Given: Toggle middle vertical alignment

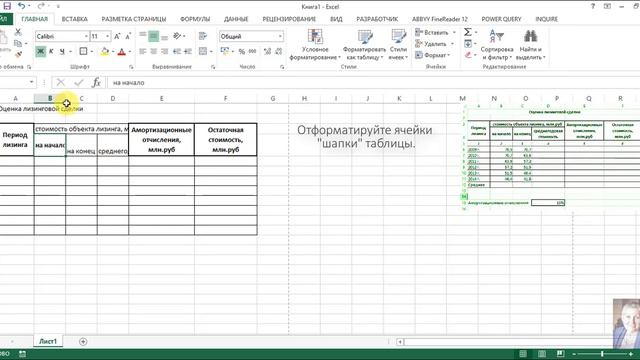Looking at the screenshot, I should coord(153,36).
